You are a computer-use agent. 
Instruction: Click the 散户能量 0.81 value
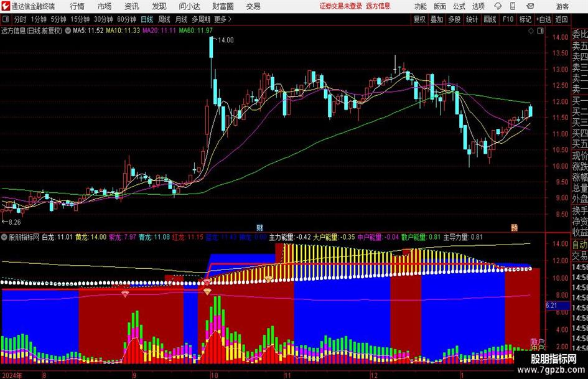pyautogui.click(x=421, y=237)
